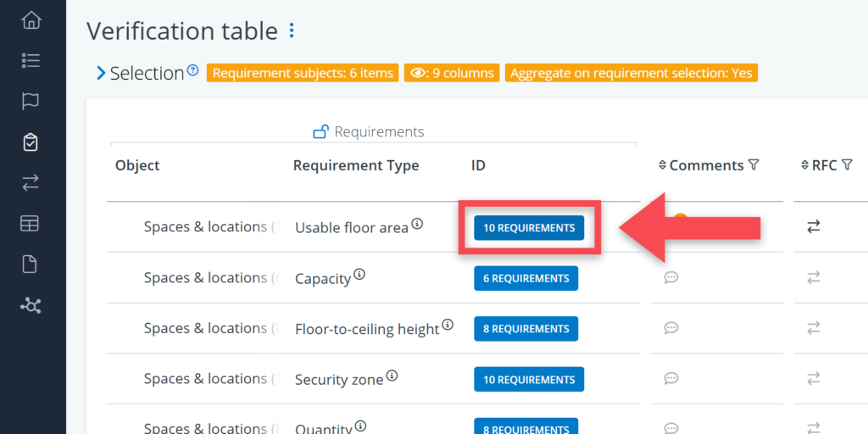Open the table grid icon in sidebar

[x=31, y=224]
